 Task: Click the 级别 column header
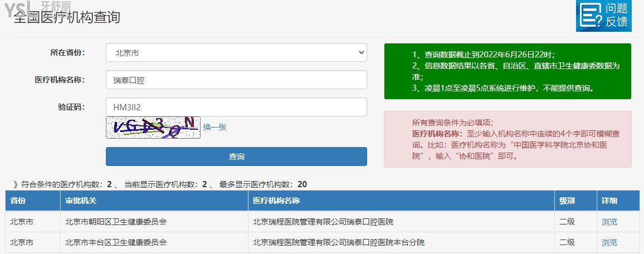(575, 201)
